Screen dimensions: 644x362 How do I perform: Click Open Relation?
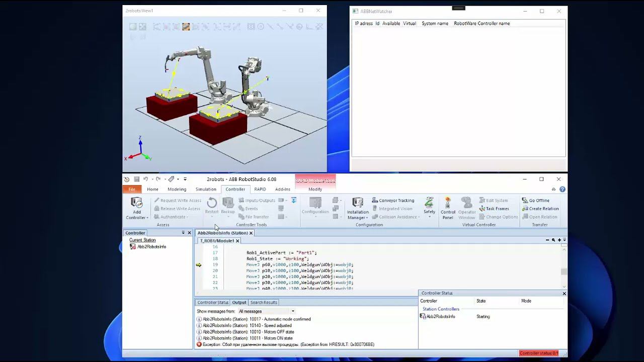[x=539, y=217]
